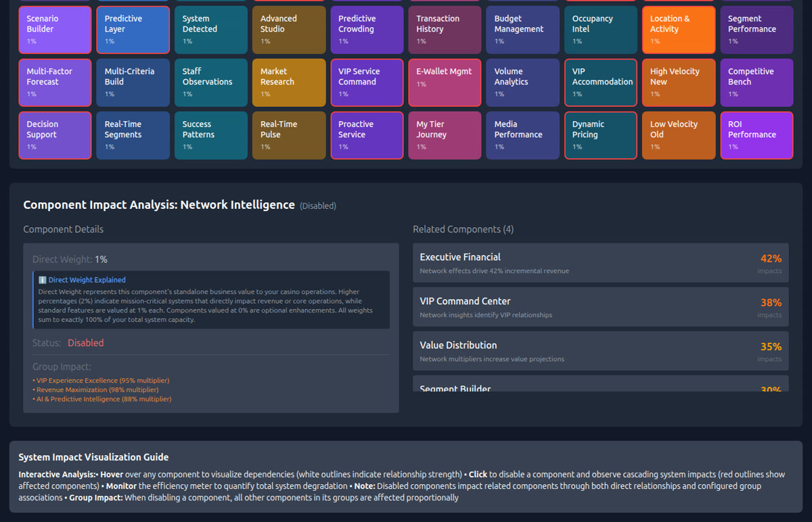This screenshot has height=522, width=812.
Task: Select the VIP Service Command tile
Action: [x=367, y=82]
